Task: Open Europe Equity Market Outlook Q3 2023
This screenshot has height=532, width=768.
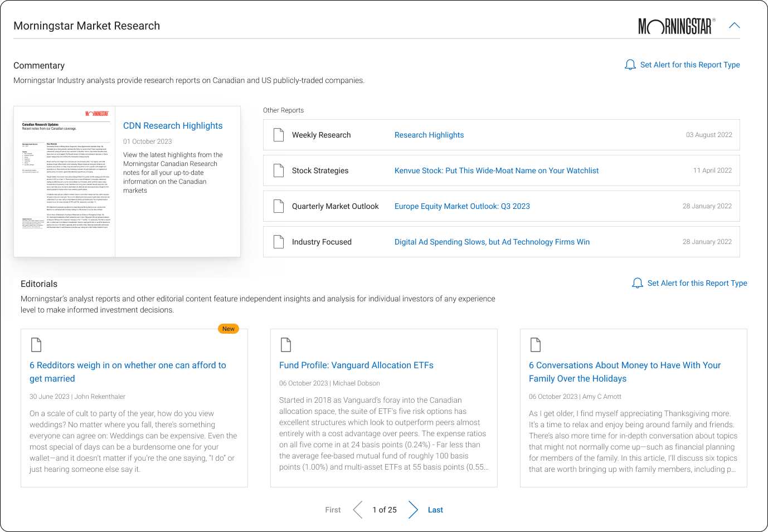Action: (462, 206)
